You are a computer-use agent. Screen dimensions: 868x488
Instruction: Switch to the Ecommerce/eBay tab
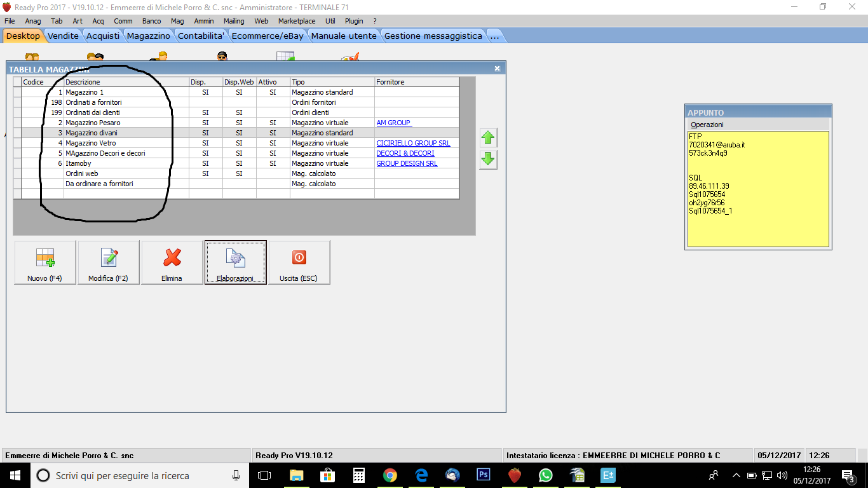[x=268, y=36]
